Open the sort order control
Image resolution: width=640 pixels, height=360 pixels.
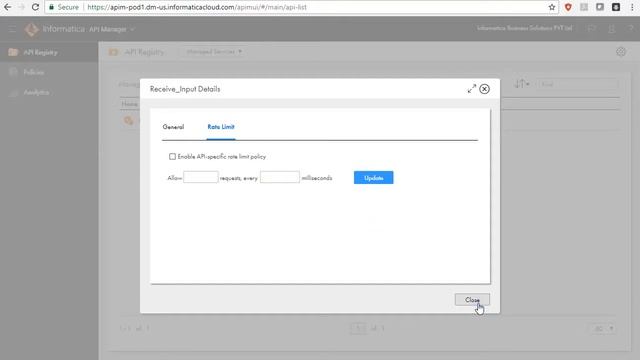[521, 84]
